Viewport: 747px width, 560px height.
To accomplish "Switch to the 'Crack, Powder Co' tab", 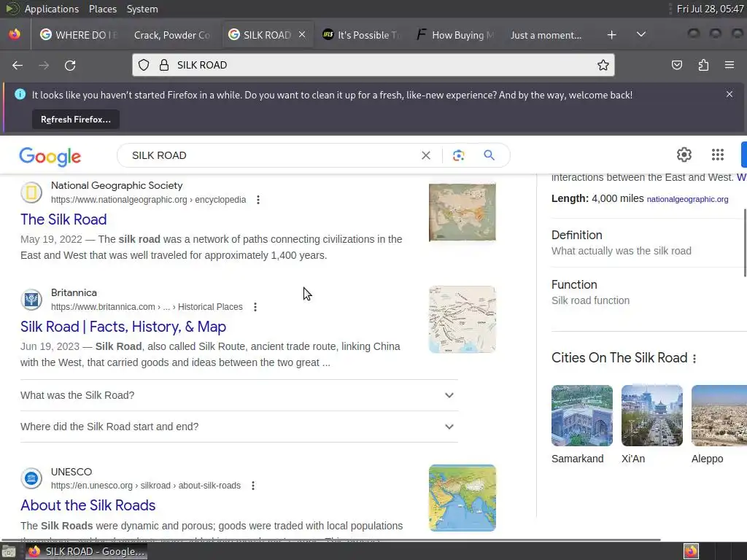I will pos(172,35).
